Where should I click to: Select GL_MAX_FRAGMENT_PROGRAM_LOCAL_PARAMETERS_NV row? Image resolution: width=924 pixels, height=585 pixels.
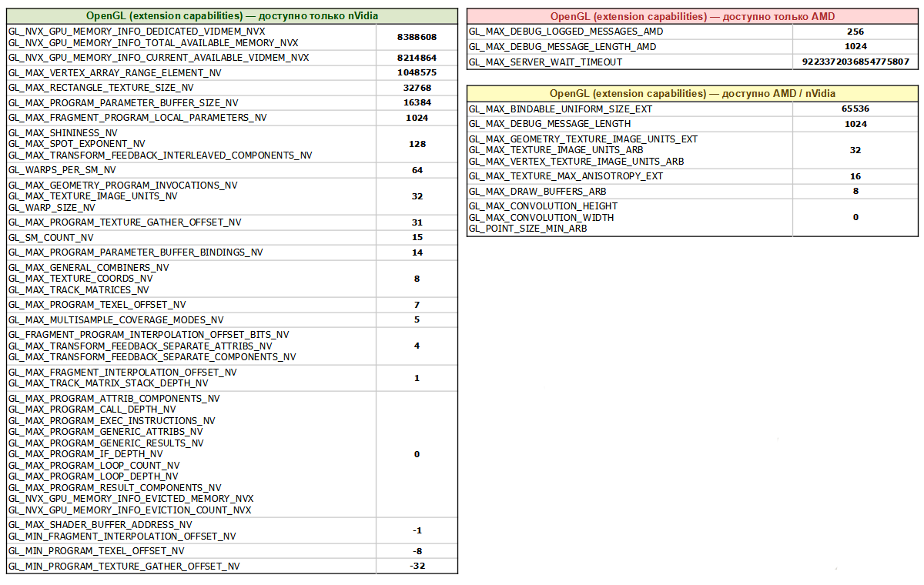[x=232, y=118]
